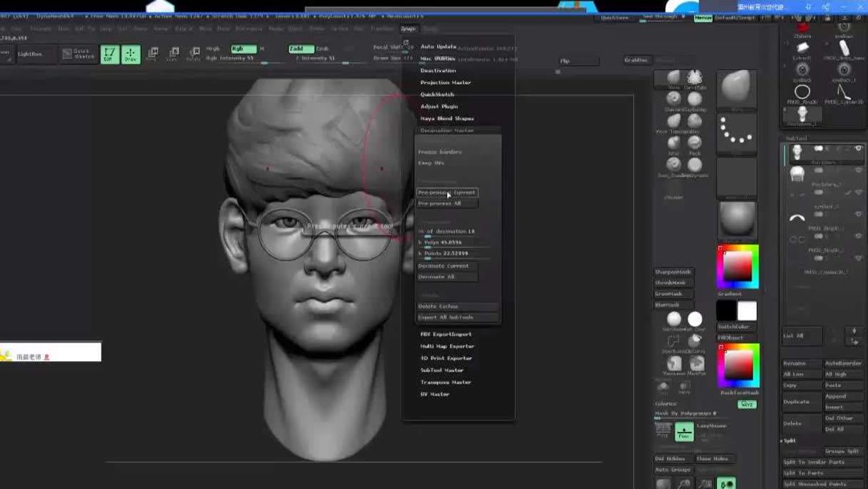The height and width of the screenshot is (489, 868).
Task: Click the Pre-process Current button
Action: (447, 193)
